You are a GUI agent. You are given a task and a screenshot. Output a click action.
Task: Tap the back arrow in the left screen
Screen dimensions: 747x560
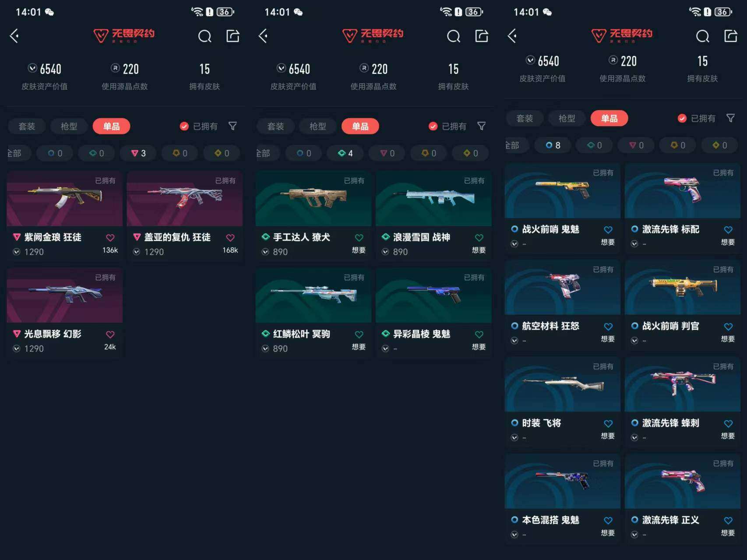pyautogui.click(x=14, y=36)
